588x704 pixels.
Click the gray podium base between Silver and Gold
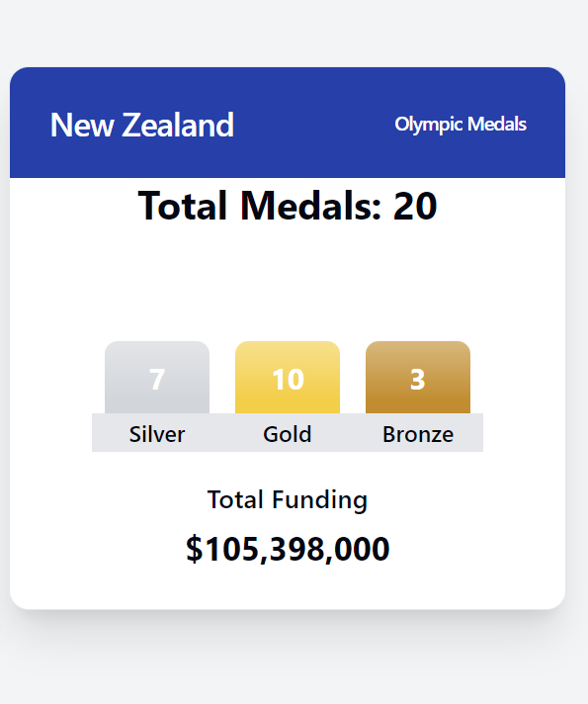pos(223,433)
